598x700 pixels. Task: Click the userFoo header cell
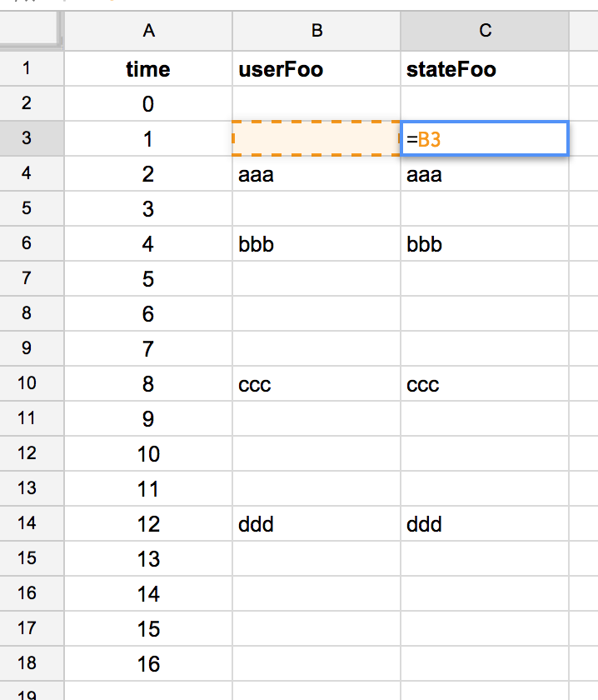pyautogui.click(x=316, y=68)
